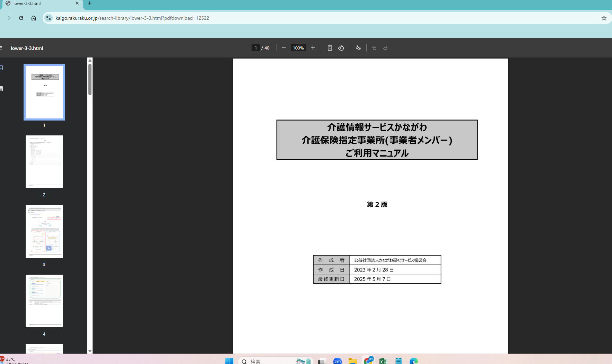The height and width of the screenshot is (364, 612).
Task: Select page 3 thumbnail
Action: [x=44, y=231]
